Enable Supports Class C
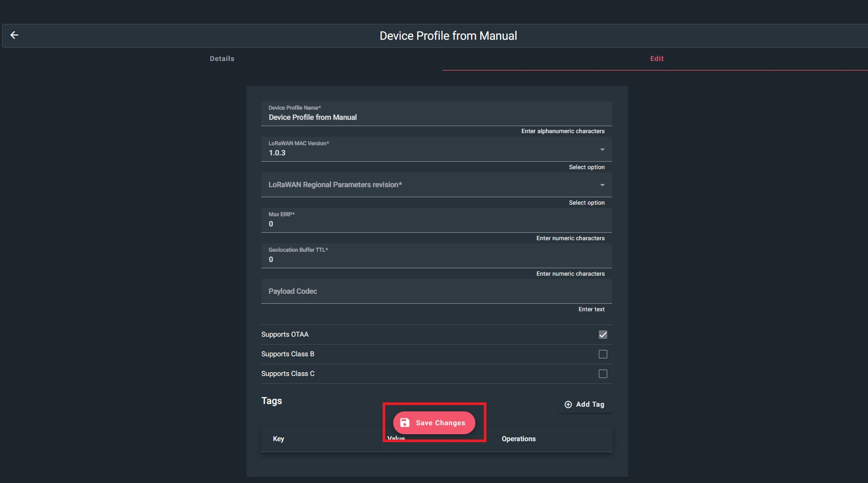The height and width of the screenshot is (483, 868). (603, 374)
